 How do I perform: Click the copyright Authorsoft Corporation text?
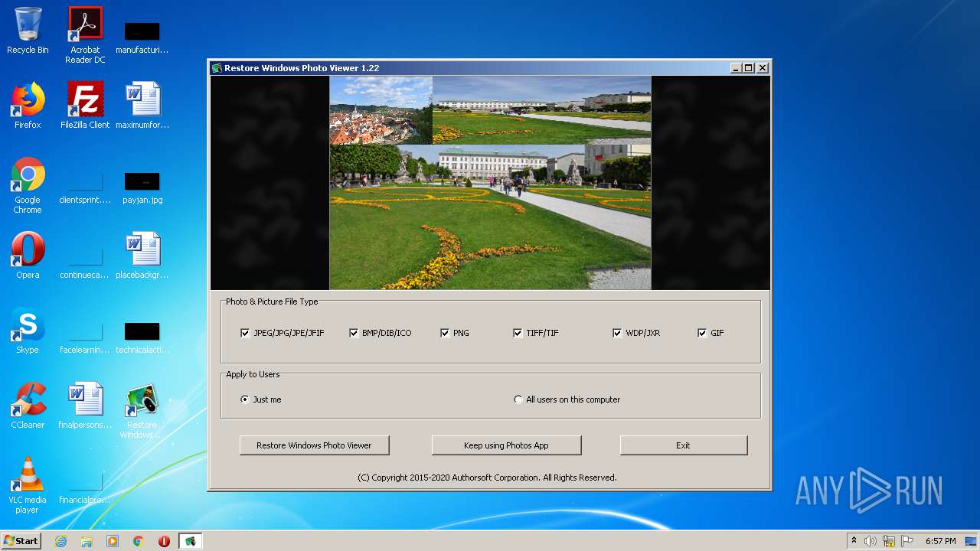[487, 478]
